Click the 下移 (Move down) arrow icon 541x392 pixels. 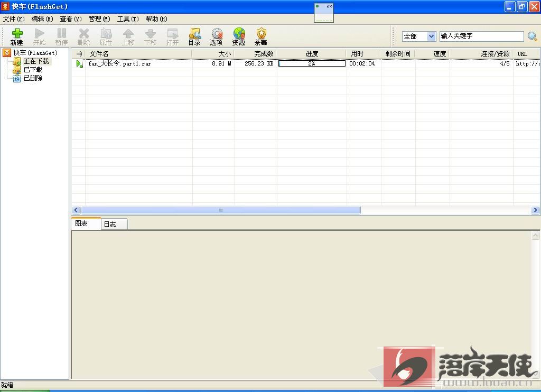[150, 33]
